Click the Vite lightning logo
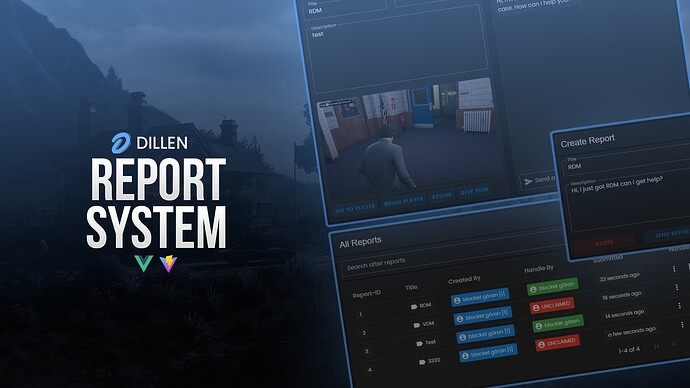690x388 pixels. click(x=169, y=263)
